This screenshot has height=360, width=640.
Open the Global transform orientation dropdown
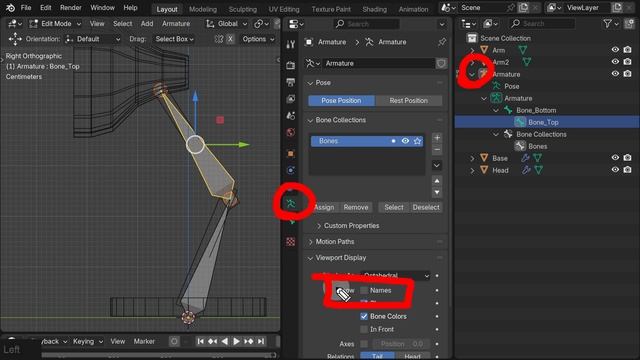click(x=227, y=24)
